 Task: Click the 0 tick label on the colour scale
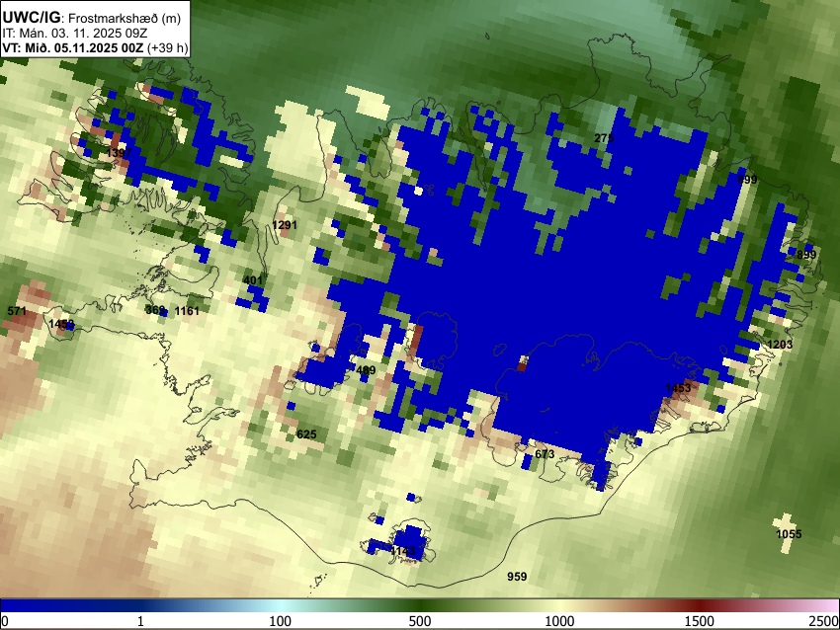pyautogui.click(x=5, y=621)
